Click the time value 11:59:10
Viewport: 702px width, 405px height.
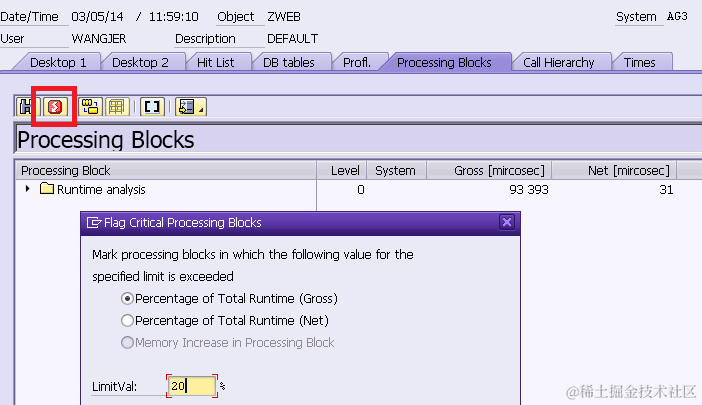pos(174,17)
